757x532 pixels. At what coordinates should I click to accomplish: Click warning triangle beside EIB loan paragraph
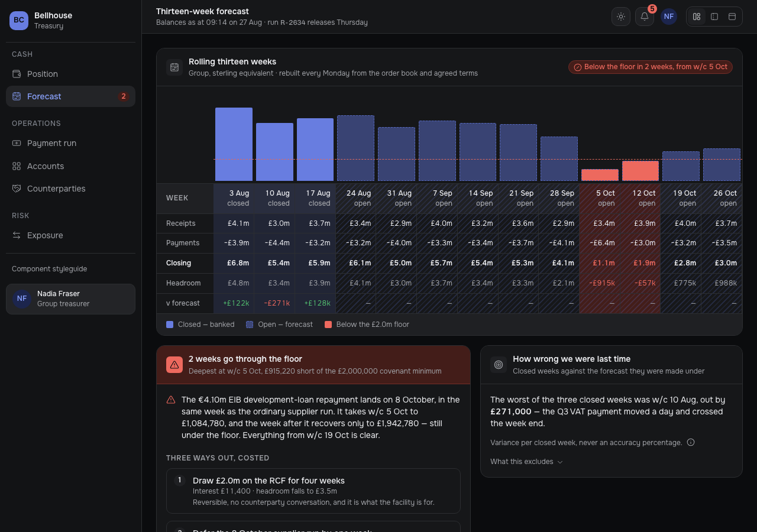171,400
